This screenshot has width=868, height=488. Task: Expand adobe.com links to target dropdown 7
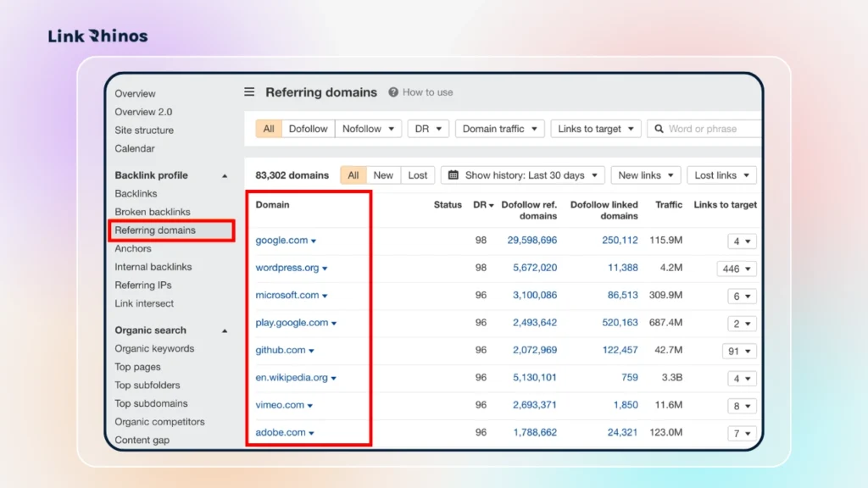742,433
